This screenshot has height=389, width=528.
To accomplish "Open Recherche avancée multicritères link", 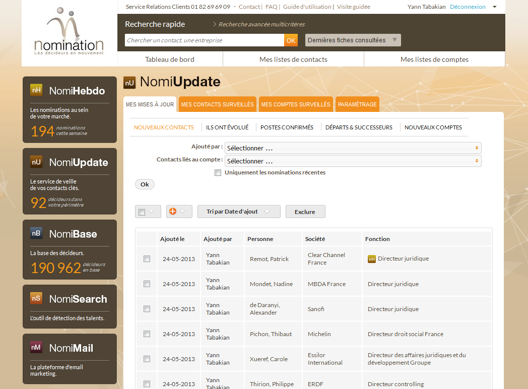I will 261,24.
